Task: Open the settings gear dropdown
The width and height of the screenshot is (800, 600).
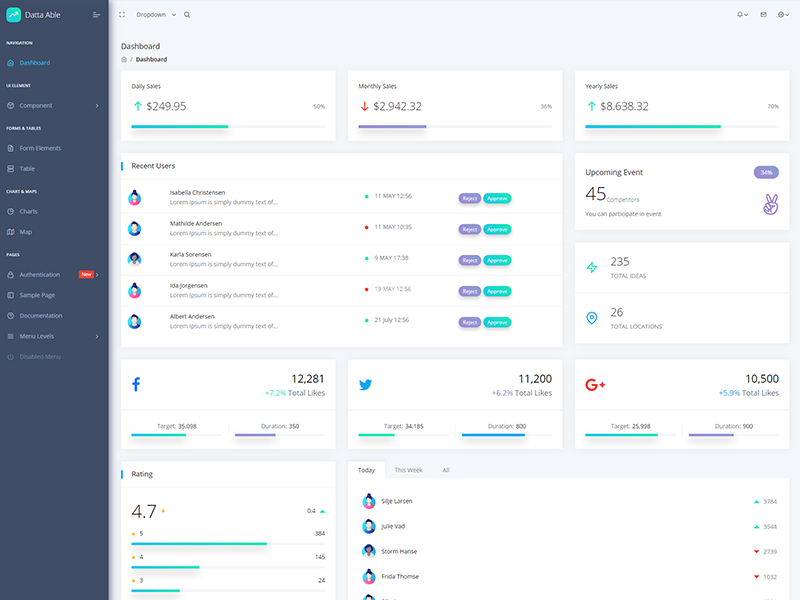Action: (x=783, y=15)
